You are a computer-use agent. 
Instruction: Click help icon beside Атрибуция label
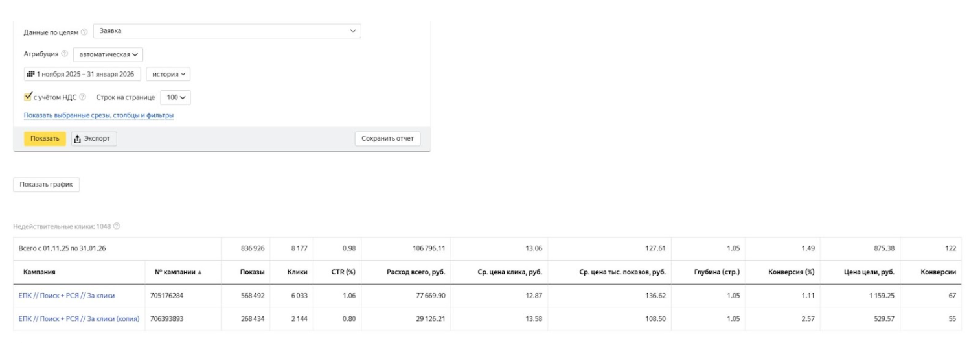pos(64,54)
